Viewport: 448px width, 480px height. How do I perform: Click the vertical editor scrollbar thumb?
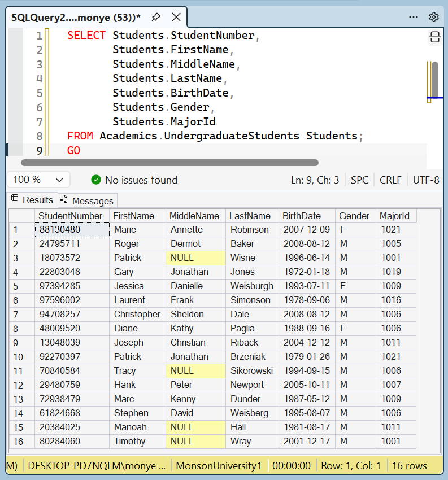pyautogui.click(x=435, y=80)
